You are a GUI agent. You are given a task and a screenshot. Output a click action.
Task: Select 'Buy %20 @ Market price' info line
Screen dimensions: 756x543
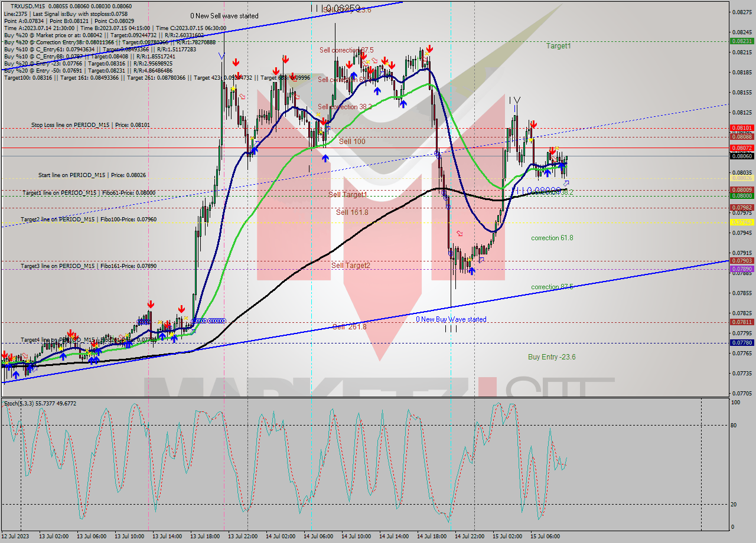(x=103, y=35)
